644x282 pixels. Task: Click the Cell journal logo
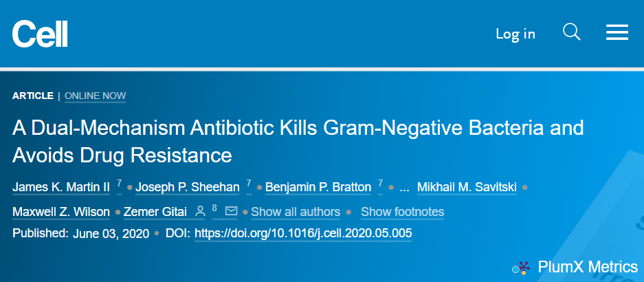(40, 33)
